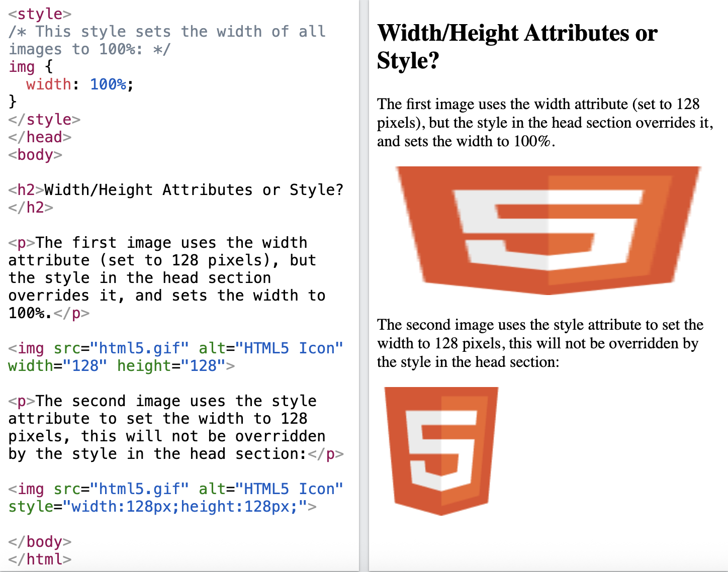Click the closing </head> tag in code
The width and height of the screenshot is (728, 572).
tap(40, 137)
